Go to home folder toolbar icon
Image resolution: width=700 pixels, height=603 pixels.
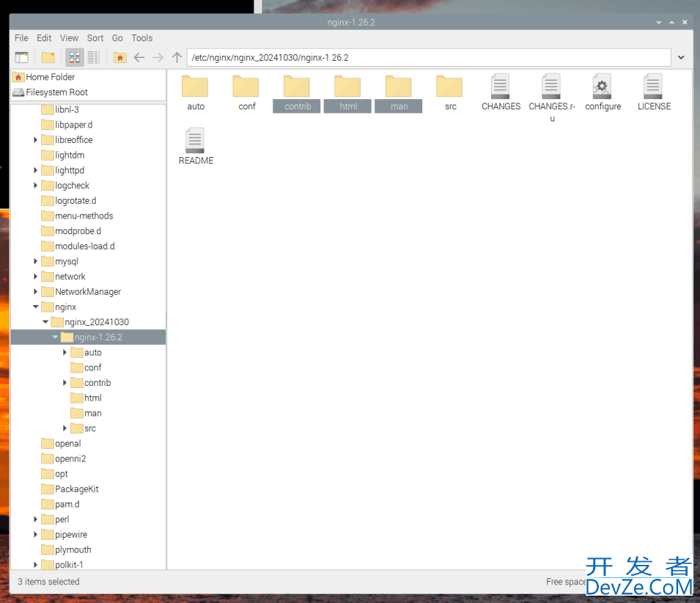tap(120, 57)
